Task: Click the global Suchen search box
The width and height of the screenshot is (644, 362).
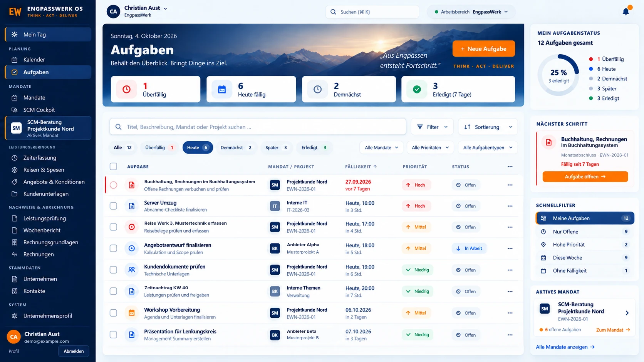Action: 372,12
